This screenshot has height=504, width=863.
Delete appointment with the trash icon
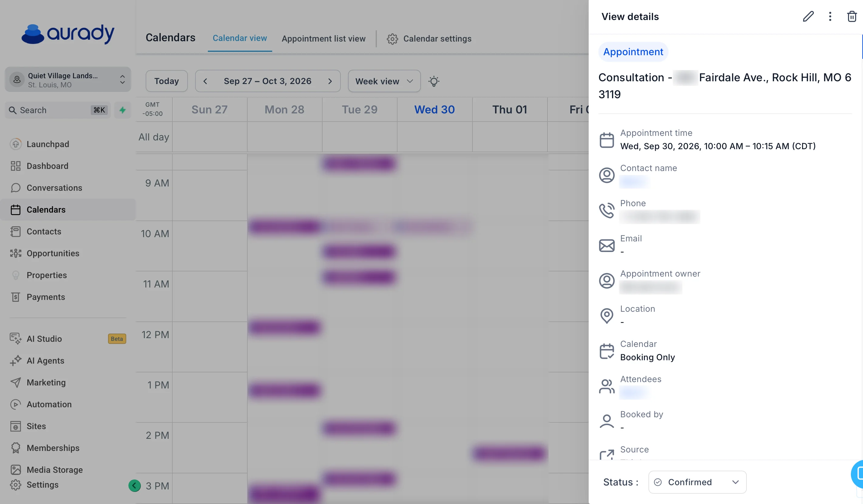coord(852,16)
